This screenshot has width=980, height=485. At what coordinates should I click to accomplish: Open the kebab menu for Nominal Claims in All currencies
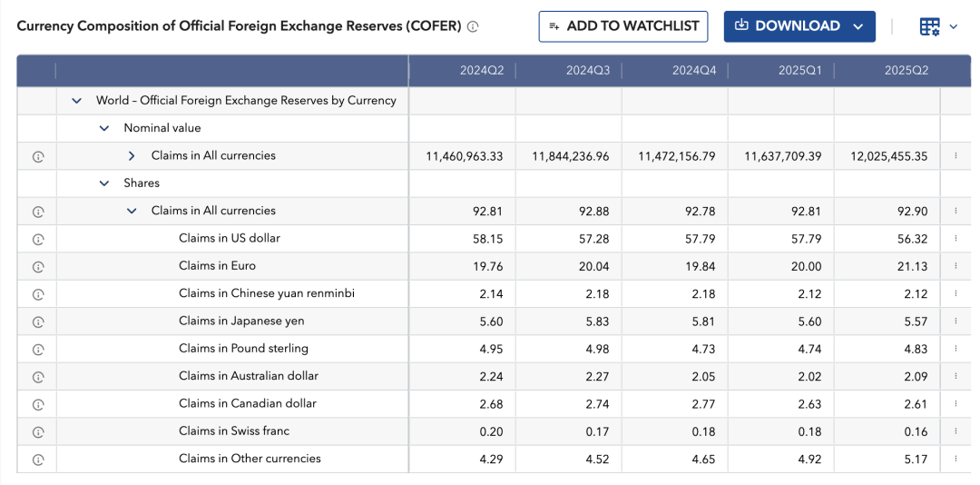point(955,156)
